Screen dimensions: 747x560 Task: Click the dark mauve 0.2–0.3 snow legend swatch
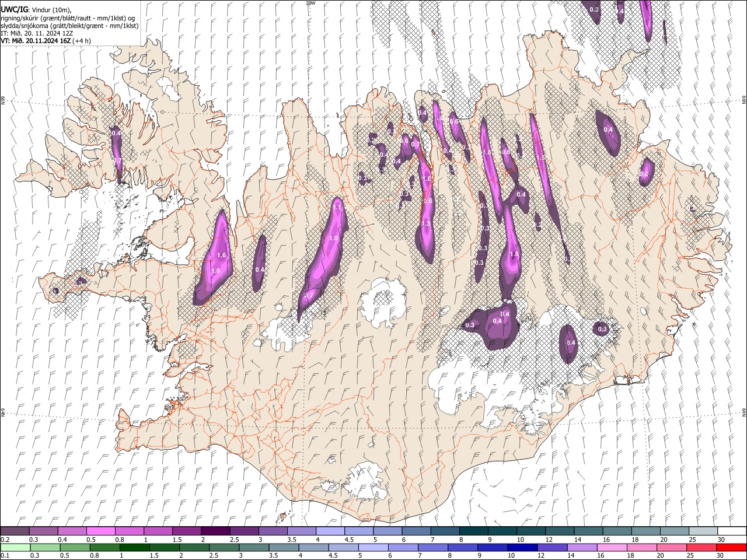pos(15,531)
